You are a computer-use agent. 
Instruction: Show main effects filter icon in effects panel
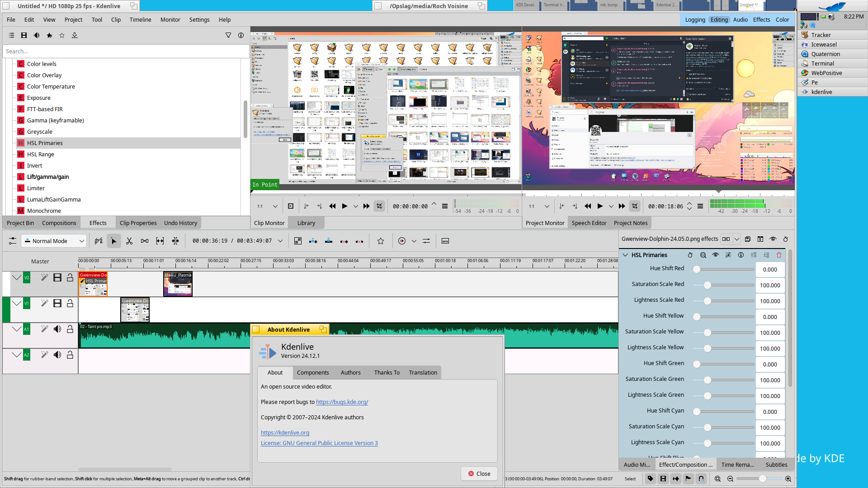(11, 35)
